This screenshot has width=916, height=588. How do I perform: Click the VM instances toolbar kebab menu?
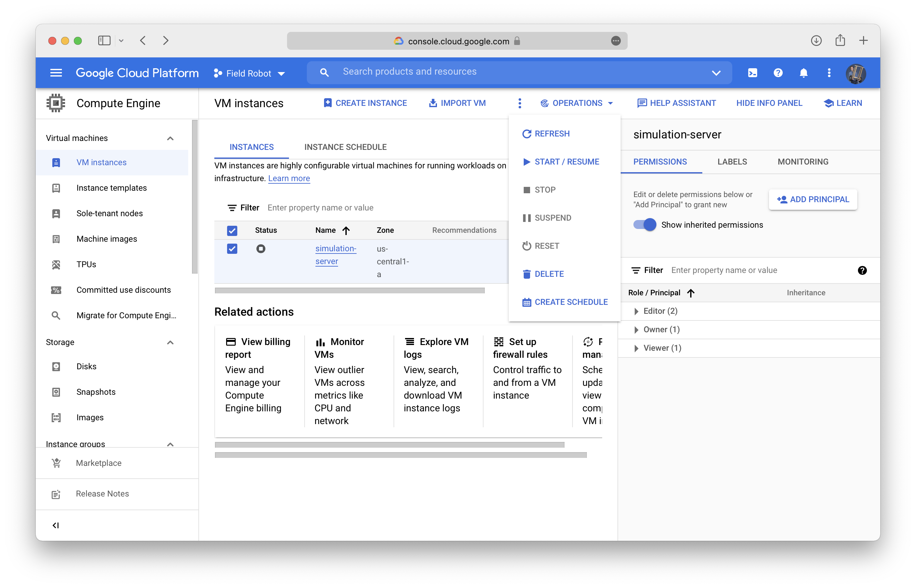pyautogui.click(x=519, y=103)
